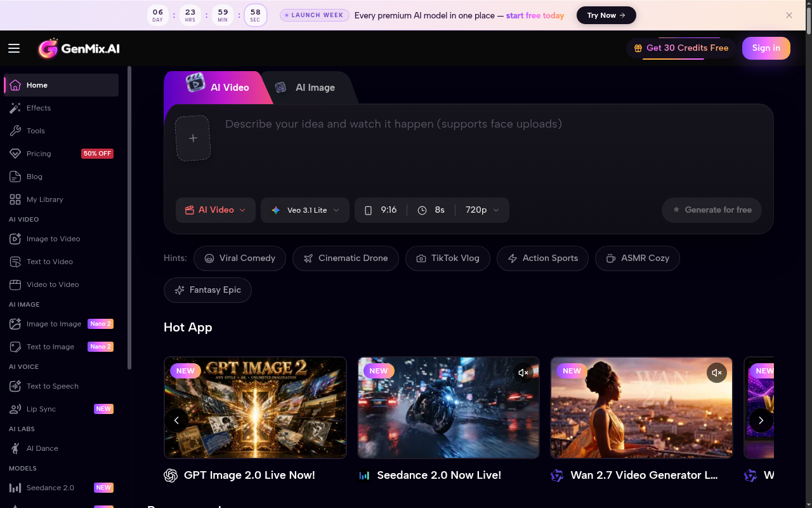The image size is (812, 508).
Task: Open AI Dance in AI Labs
Action: point(61,448)
